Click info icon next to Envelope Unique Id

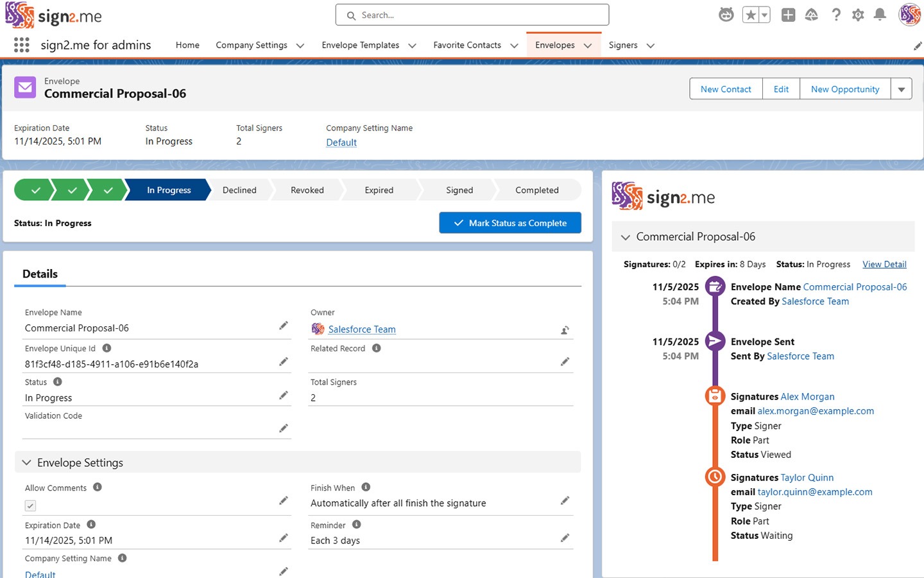107,348
